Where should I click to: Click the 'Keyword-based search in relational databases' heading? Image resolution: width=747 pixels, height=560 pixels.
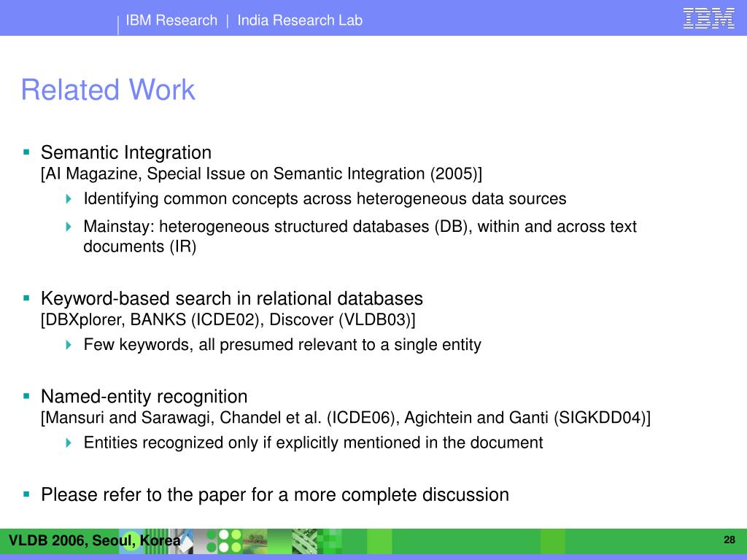point(232,298)
